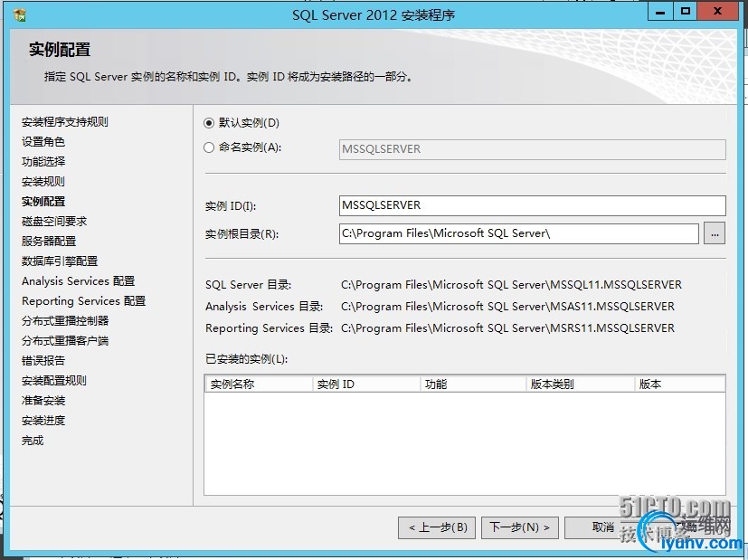The height and width of the screenshot is (560, 748).
Task: Click the 下一步(N) next button
Action: (519, 527)
